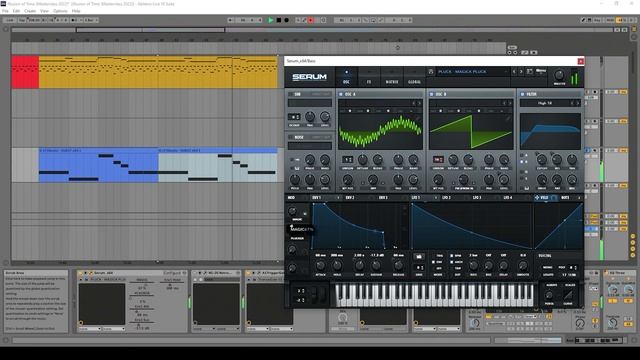Screen dimensions: 640x360
Task: Toggle the NOISE oscillator enable switch
Action: coord(291,137)
